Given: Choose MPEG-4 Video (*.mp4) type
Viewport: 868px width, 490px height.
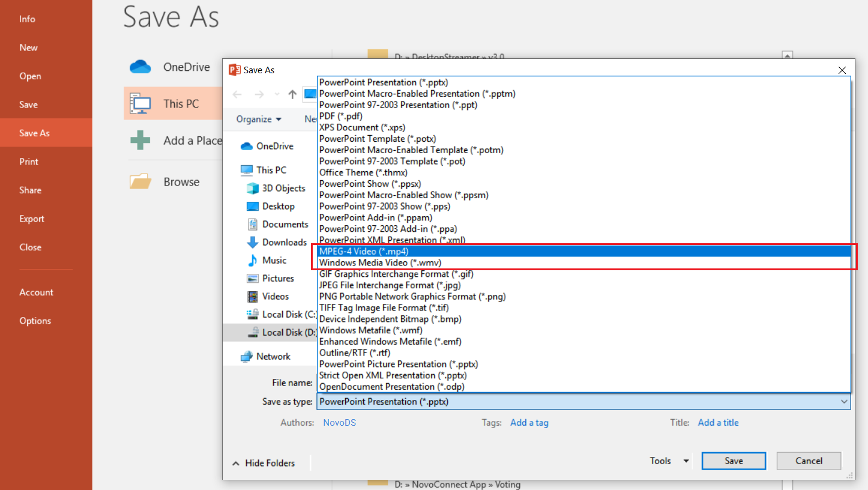Looking at the screenshot, I should tap(584, 251).
